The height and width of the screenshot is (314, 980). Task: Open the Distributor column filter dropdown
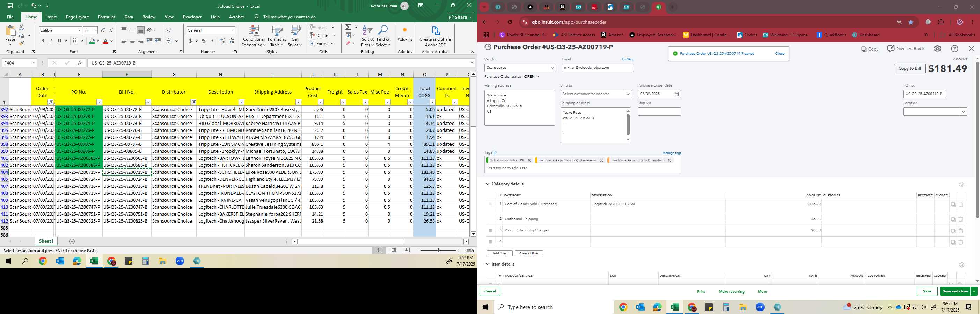pyautogui.click(x=193, y=102)
